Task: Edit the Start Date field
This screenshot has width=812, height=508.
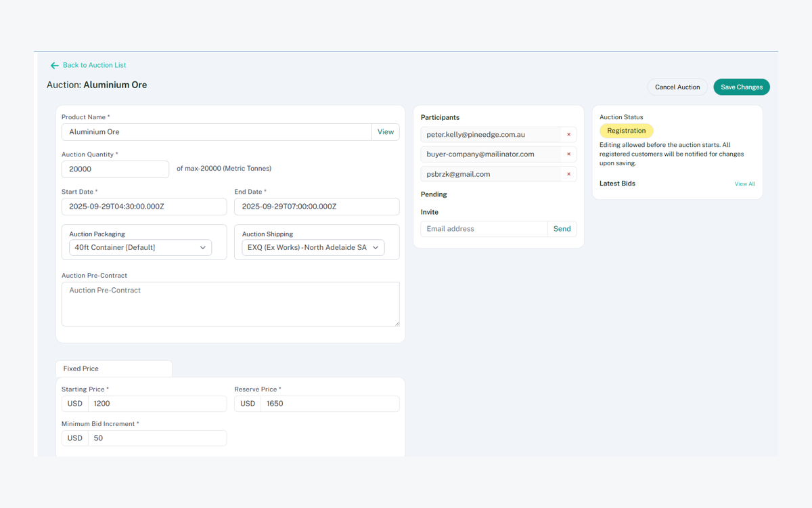Action: 144,207
